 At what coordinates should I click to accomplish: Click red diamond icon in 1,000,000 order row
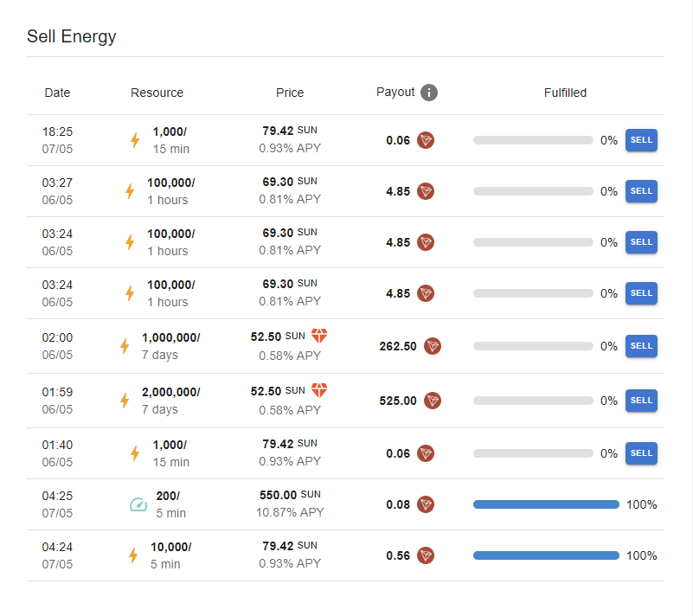[x=319, y=336]
